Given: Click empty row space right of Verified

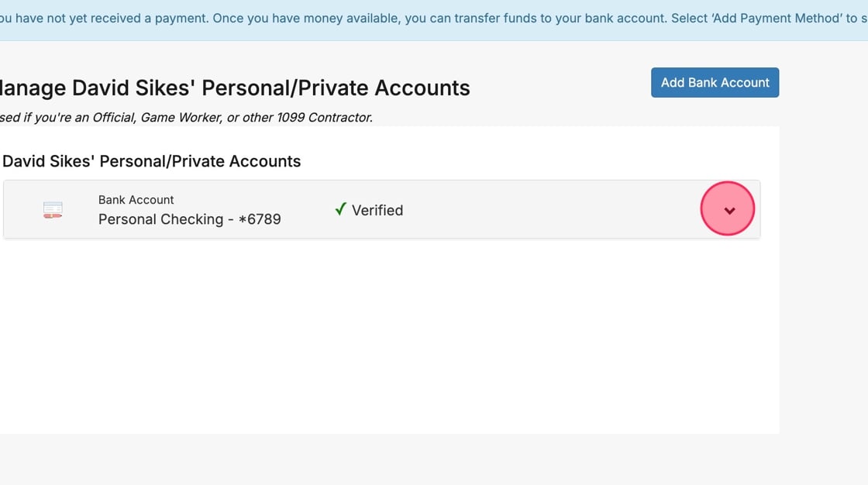Looking at the screenshot, I should coord(542,210).
